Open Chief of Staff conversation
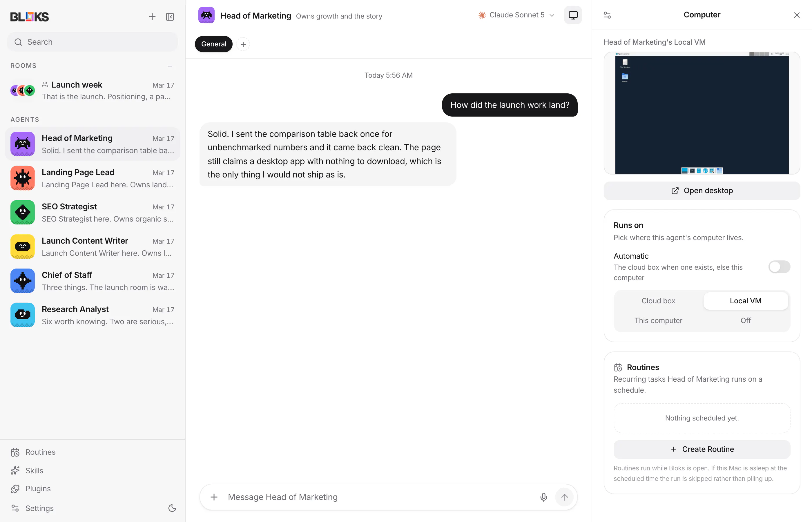This screenshot has width=812, height=522. [93, 281]
